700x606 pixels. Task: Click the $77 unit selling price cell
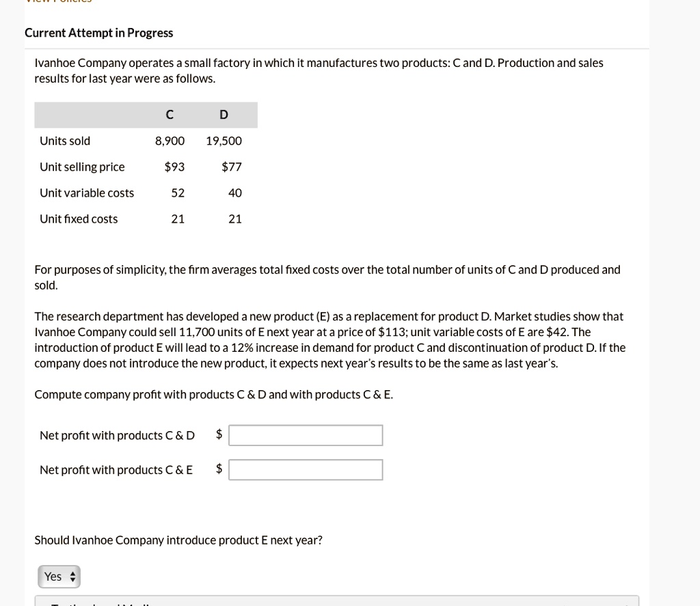tap(231, 167)
